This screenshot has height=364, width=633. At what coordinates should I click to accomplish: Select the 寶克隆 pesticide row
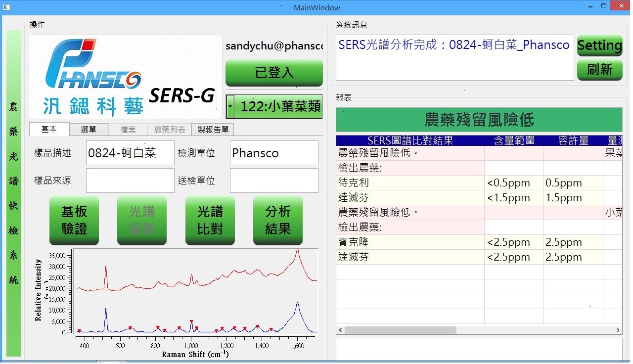[409, 242]
